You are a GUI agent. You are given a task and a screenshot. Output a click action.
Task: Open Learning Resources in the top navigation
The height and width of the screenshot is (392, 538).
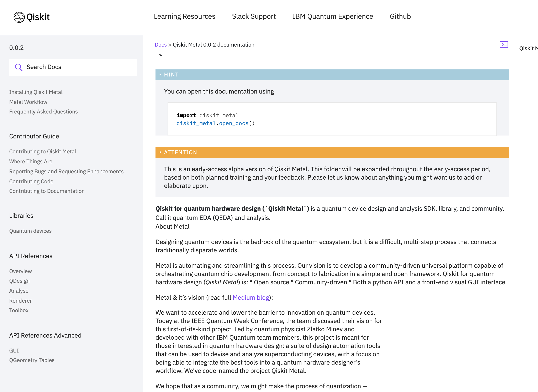[x=184, y=16]
